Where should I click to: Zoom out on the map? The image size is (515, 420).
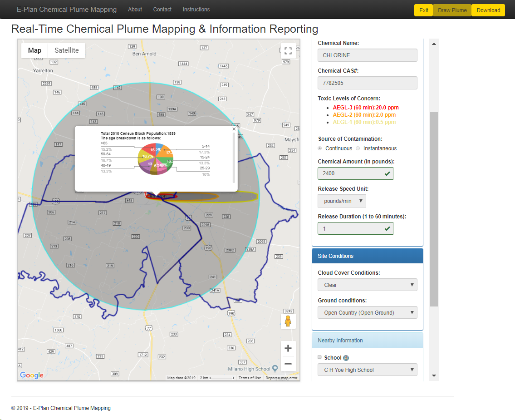coord(288,364)
